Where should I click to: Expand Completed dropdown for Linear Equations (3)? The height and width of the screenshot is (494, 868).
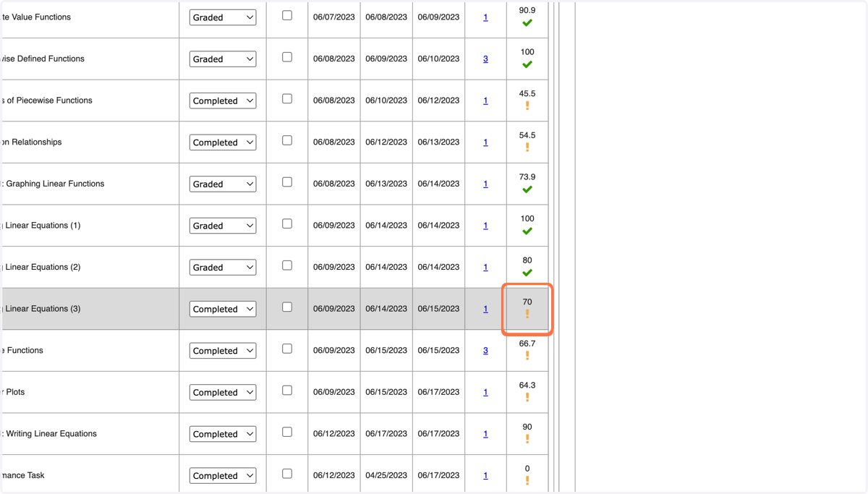pyautogui.click(x=223, y=309)
